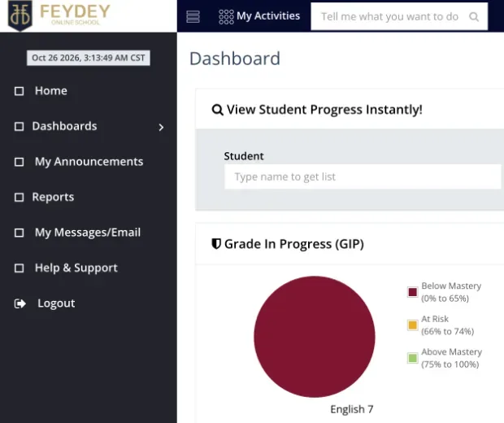Click the magnifier icon beside View Student Progress
504x423 pixels.
coord(218,110)
